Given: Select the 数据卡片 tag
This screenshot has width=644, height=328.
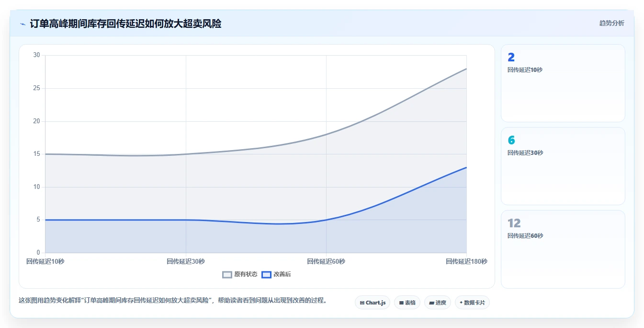Looking at the screenshot, I should tap(472, 303).
